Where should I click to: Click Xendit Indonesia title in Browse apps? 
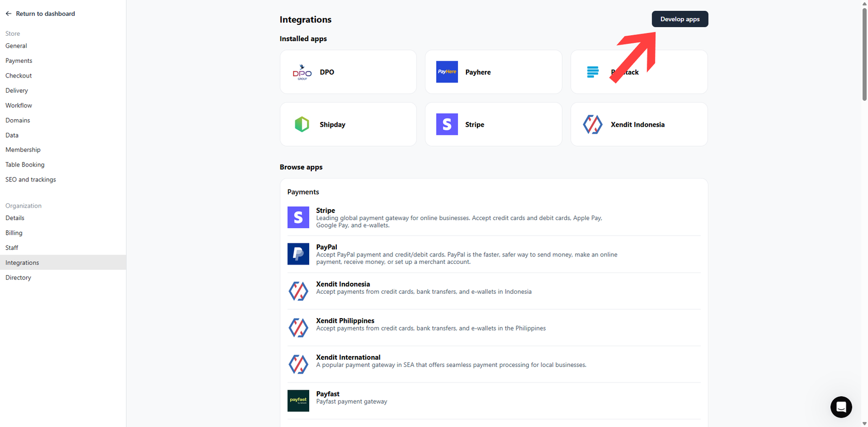tap(343, 284)
